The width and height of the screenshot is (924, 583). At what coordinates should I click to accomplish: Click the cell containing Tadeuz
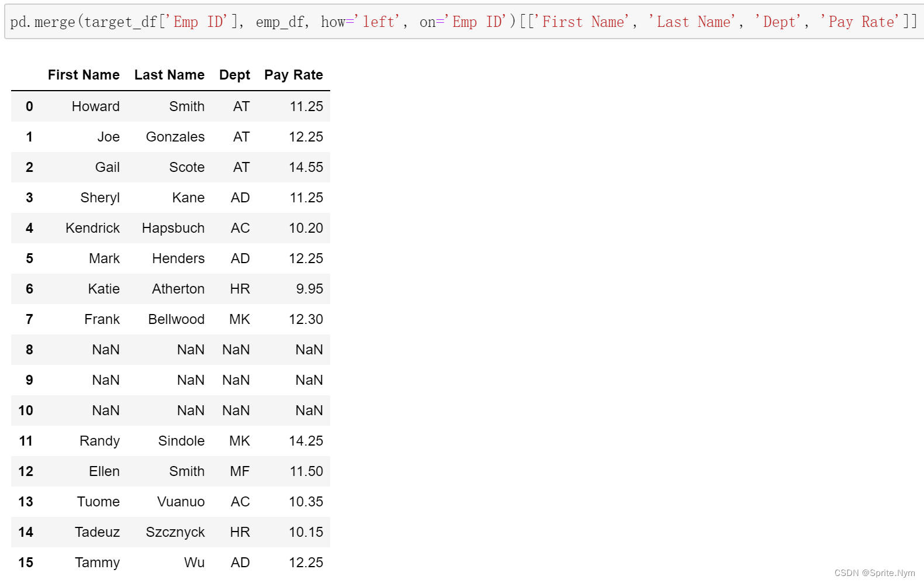[97, 532]
